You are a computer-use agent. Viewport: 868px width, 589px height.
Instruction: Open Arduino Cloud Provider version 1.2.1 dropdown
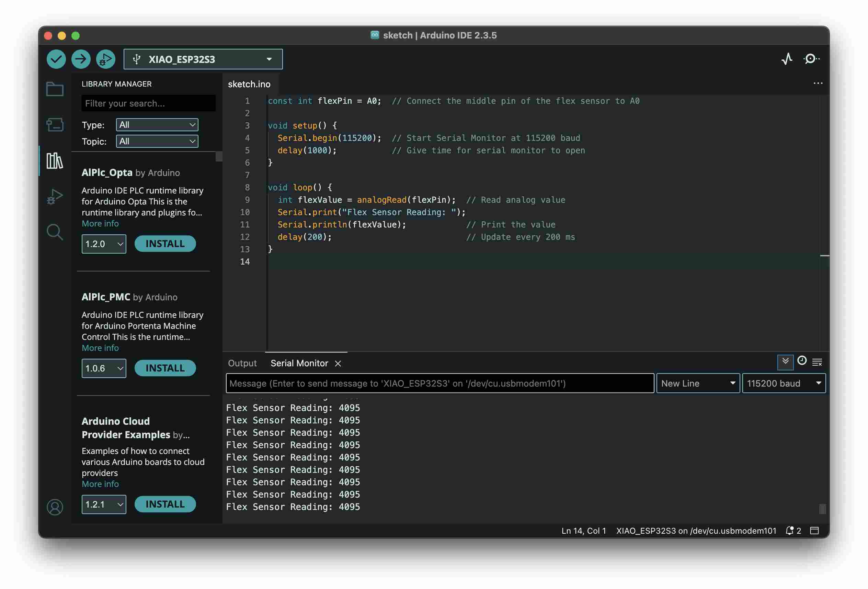104,504
